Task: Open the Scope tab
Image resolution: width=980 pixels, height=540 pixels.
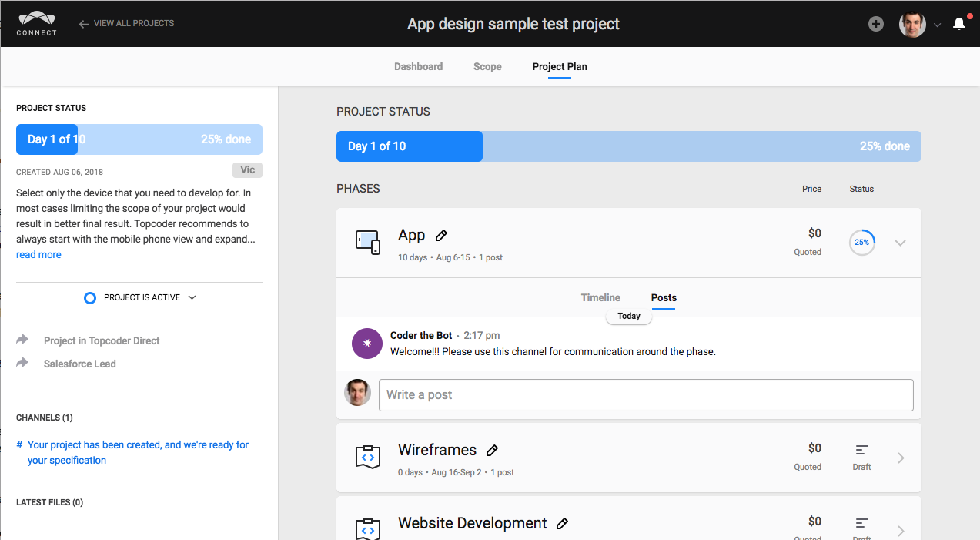Action: [487, 67]
